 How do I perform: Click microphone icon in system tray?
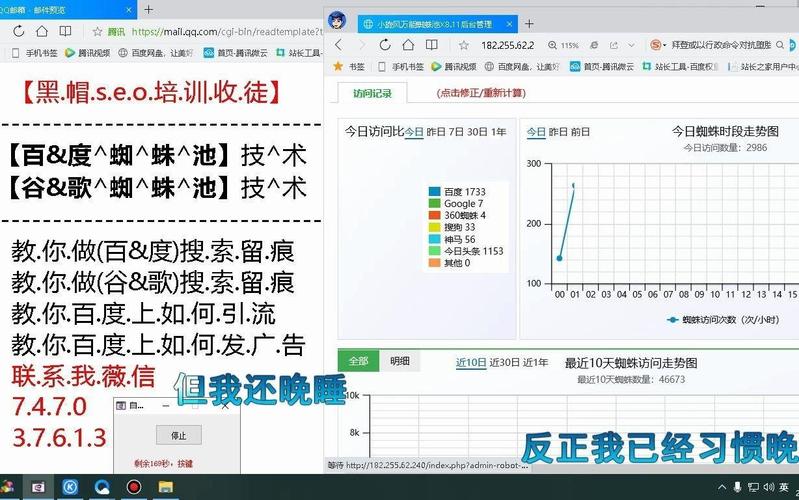pyautogui.click(x=737, y=487)
